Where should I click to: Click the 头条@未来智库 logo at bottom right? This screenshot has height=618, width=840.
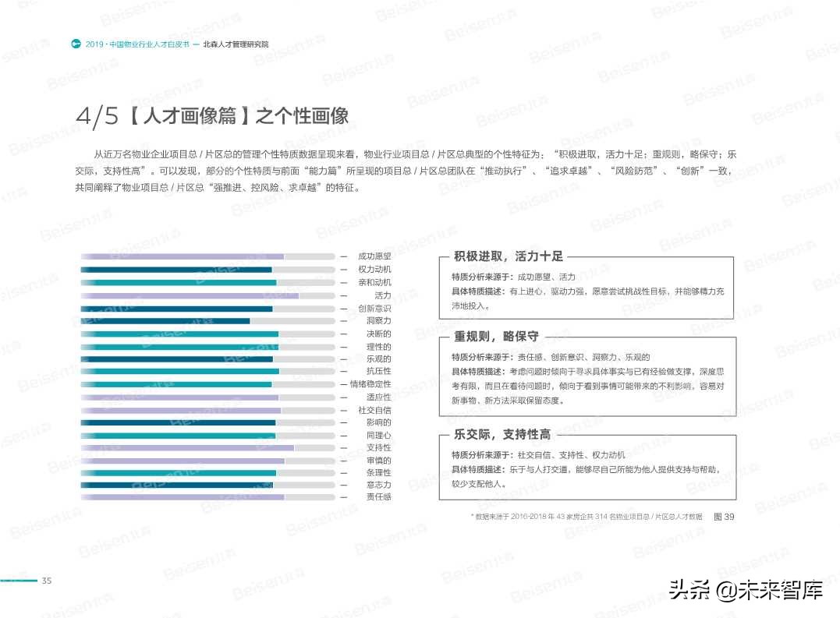click(749, 592)
